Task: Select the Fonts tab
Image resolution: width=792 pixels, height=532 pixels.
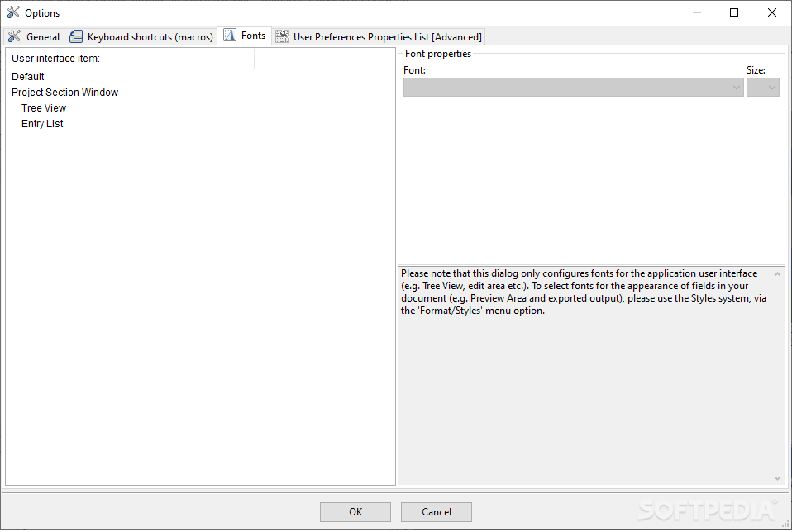Action: click(x=245, y=36)
